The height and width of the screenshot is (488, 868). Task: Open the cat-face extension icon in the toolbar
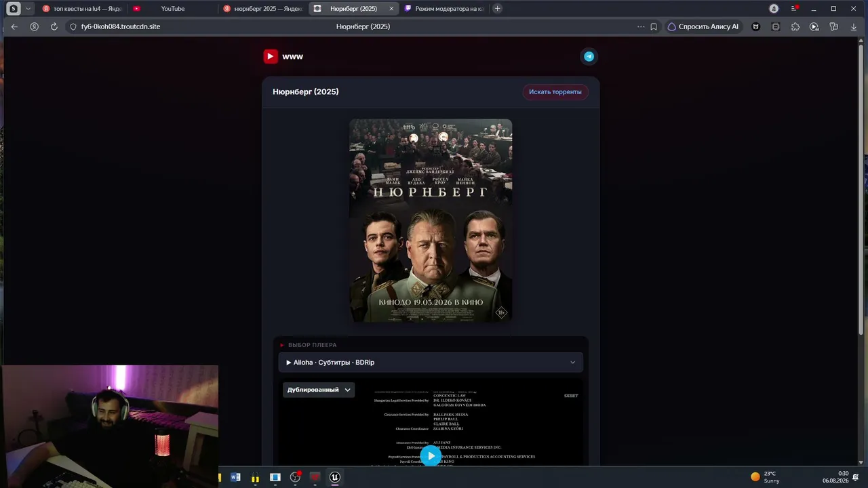coord(755,26)
